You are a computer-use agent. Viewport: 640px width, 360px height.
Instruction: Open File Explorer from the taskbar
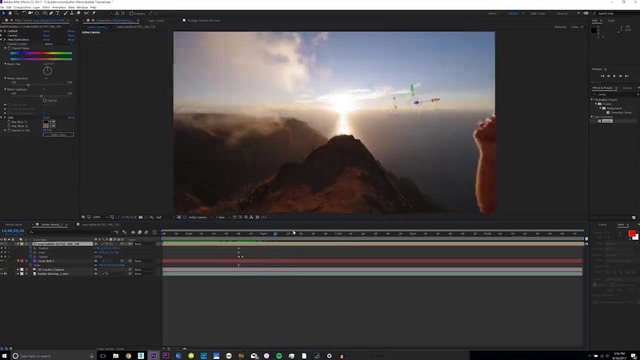click(116, 356)
